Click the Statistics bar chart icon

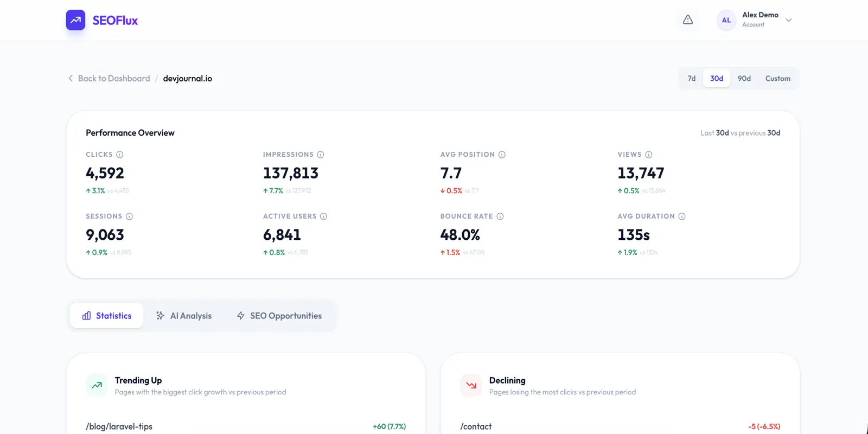86,316
